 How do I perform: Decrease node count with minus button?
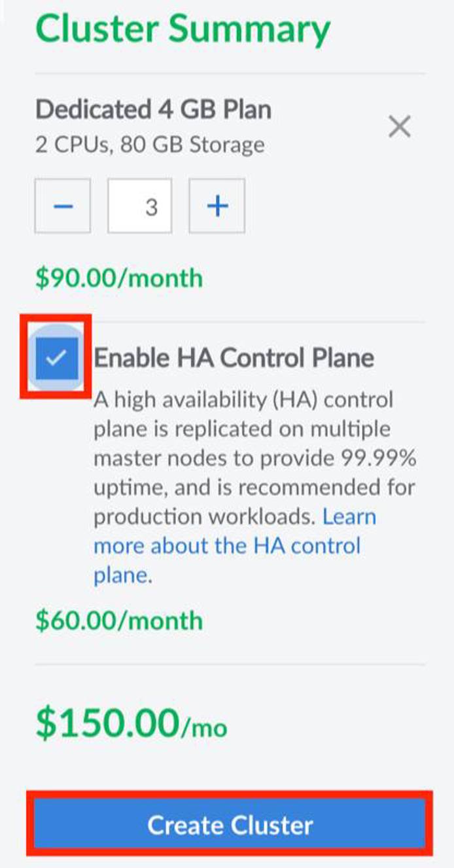pos(63,206)
